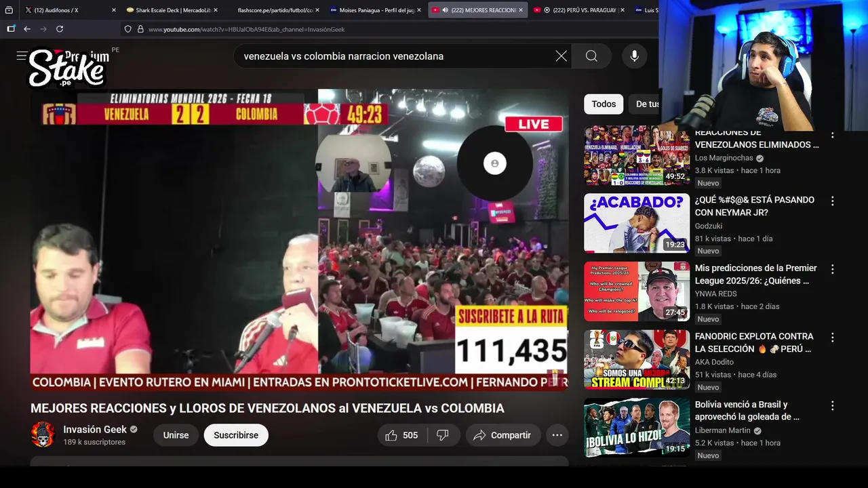The height and width of the screenshot is (488, 868).
Task: Switch to Shark Escale Deck MercadoLibre tab
Action: tap(172, 10)
